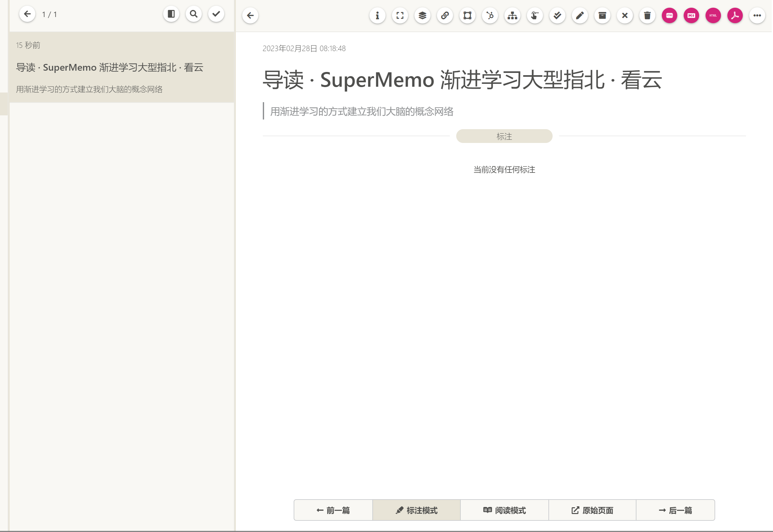This screenshot has width=773, height=532.
Task: Open the more options menu
Action: tap(757, 15)
